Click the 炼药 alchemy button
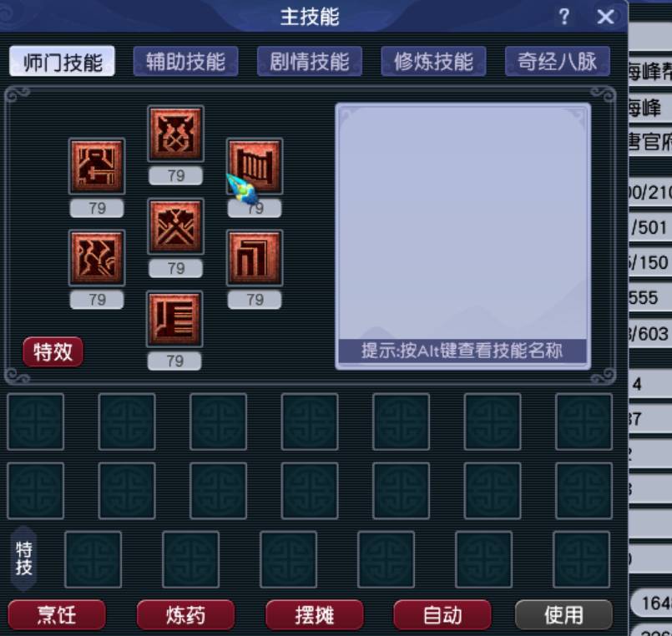672x636 pixels. (x=185, y=615)
